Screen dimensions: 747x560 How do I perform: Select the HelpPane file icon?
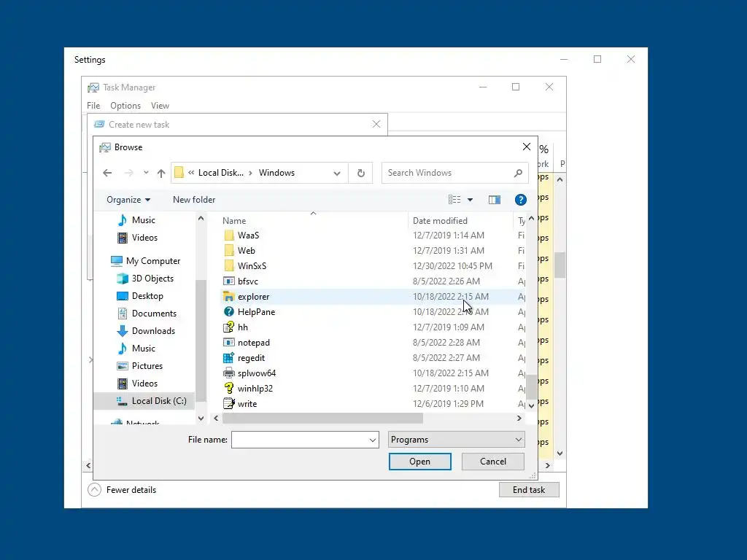(x=228, y=312)
